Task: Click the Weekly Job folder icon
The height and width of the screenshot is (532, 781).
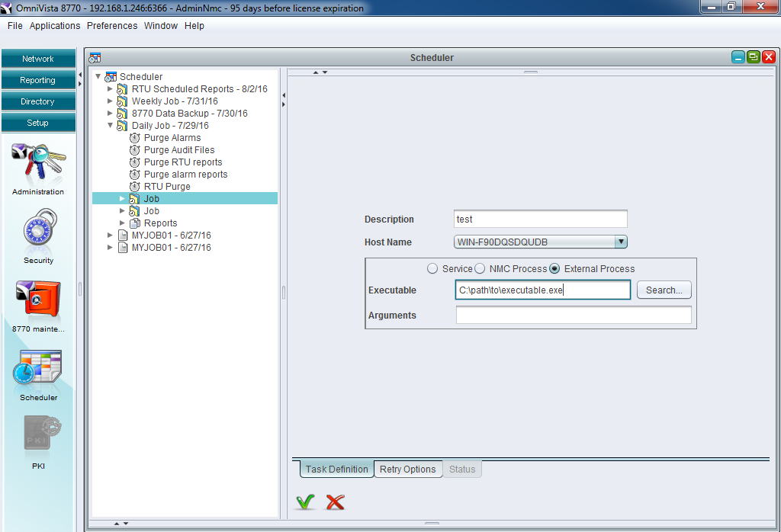Action: tap(122, 101)
